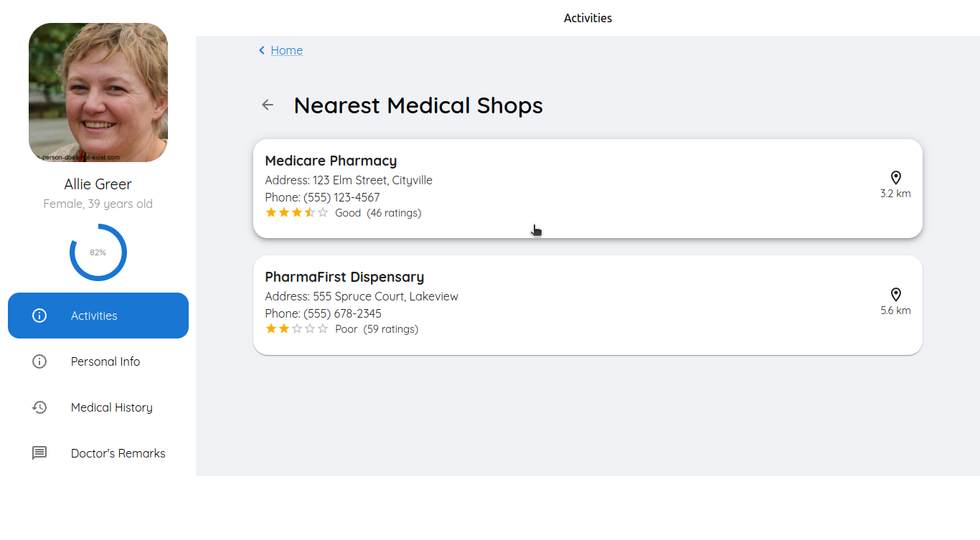Click Medicare Pharmacy star rating
Screen dimensions: 980x540
(297, 213)
